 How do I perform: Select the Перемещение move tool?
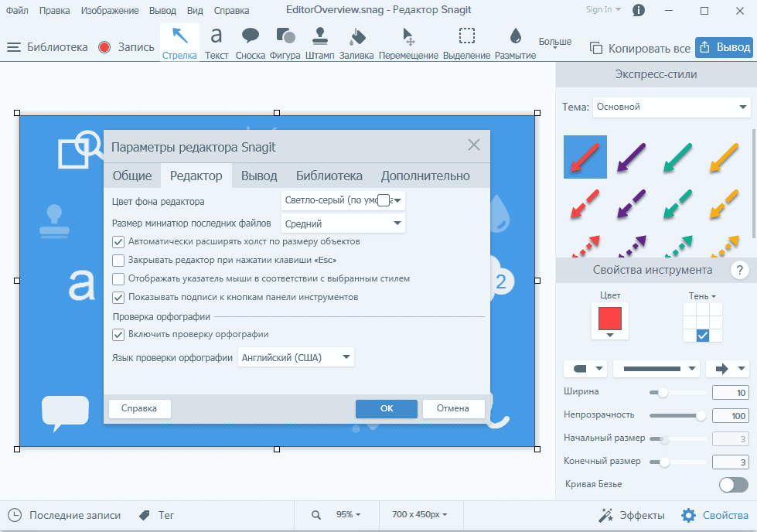(x=408, y=43)
